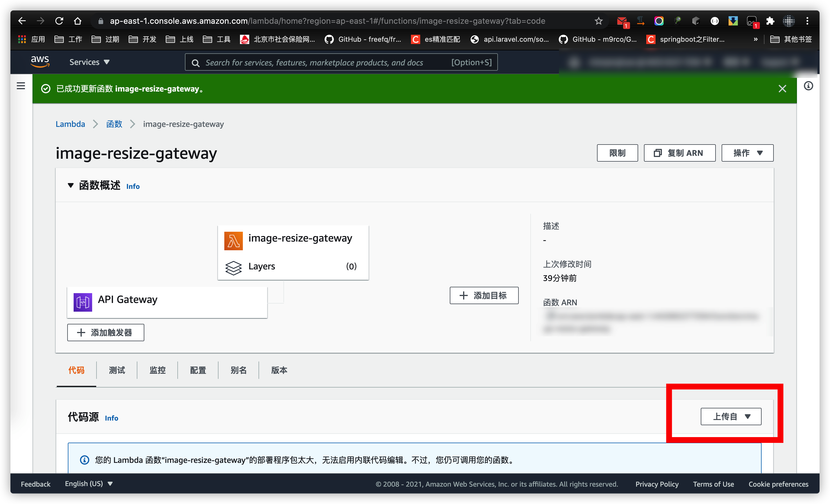This screenshot has width=830, height=504.
Task: Follow the 函数 breadcrumb link
Action: point(114,124)
